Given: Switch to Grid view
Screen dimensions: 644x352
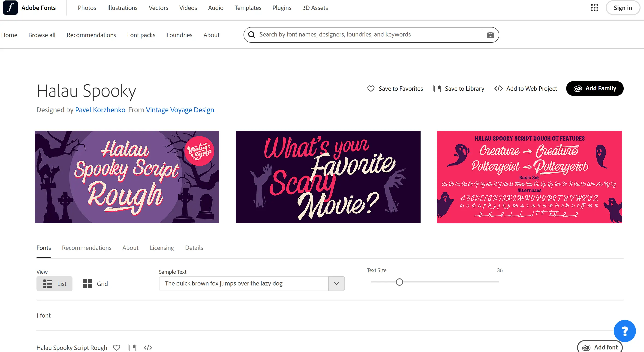Looking at the screenshot, I should click(x=95, y=284).
